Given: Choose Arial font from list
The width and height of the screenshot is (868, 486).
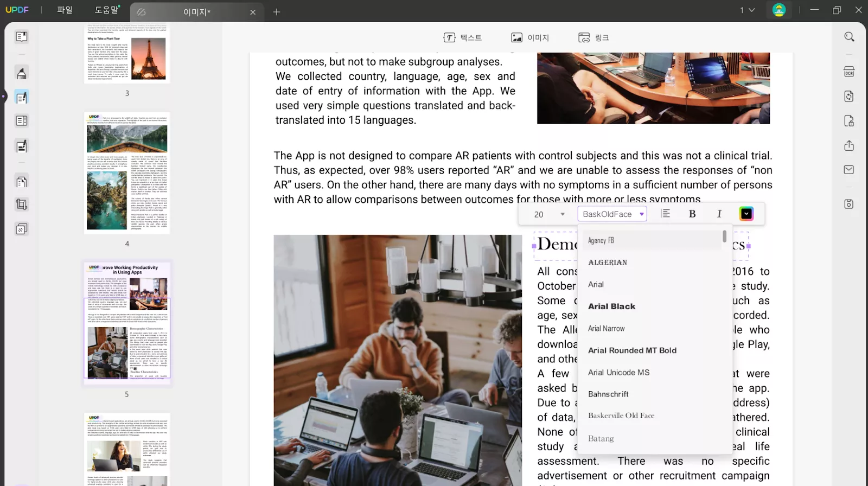Looking at the screenshot, I should pos(652,284).
